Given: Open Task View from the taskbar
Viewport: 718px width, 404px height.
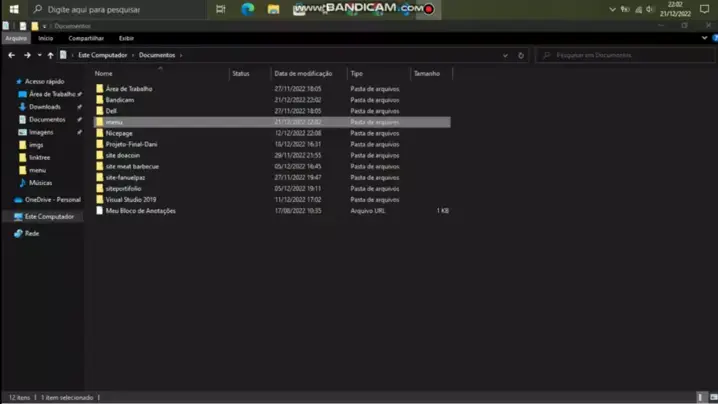Looking at the screenshot, I should click(x=221, y=9).
